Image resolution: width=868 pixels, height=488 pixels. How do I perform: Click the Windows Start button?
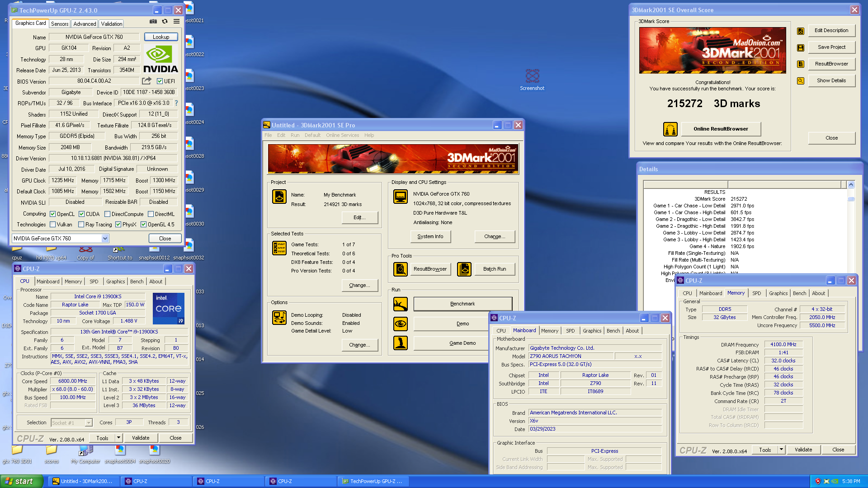click(x=21, y=481)
